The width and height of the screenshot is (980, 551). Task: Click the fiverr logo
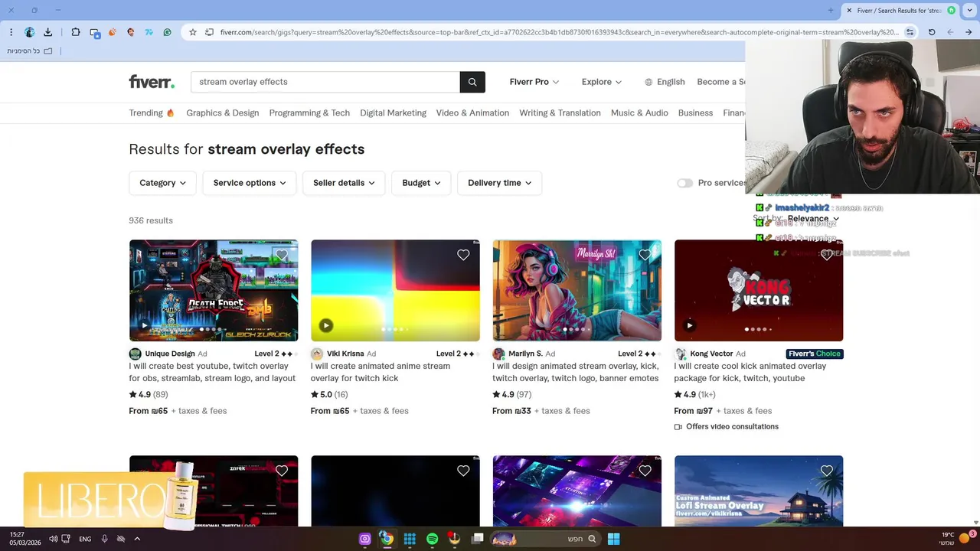click(152, 82)
